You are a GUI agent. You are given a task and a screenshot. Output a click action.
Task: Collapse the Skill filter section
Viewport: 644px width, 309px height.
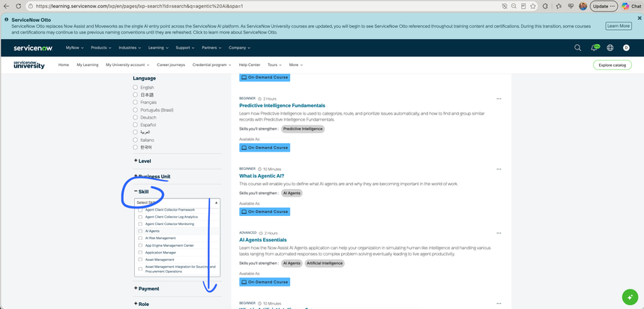141,191
